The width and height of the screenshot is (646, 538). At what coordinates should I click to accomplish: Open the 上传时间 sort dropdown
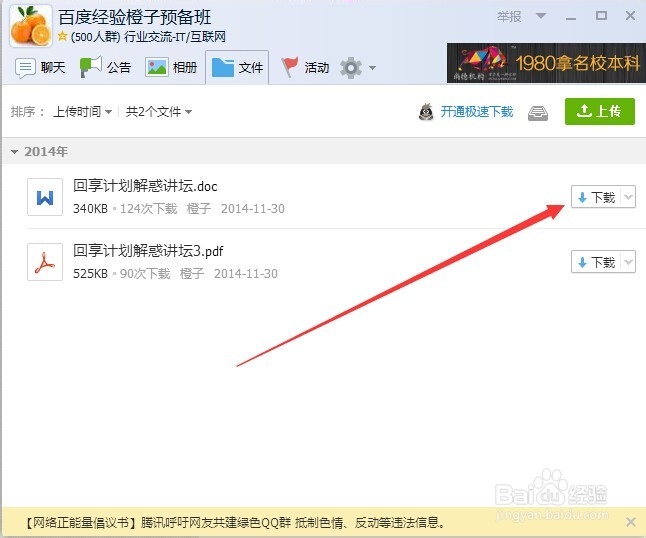coord(82,112)
